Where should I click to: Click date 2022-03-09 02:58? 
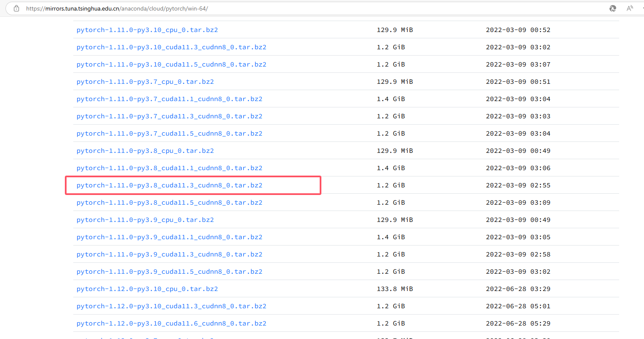[518, 254]
